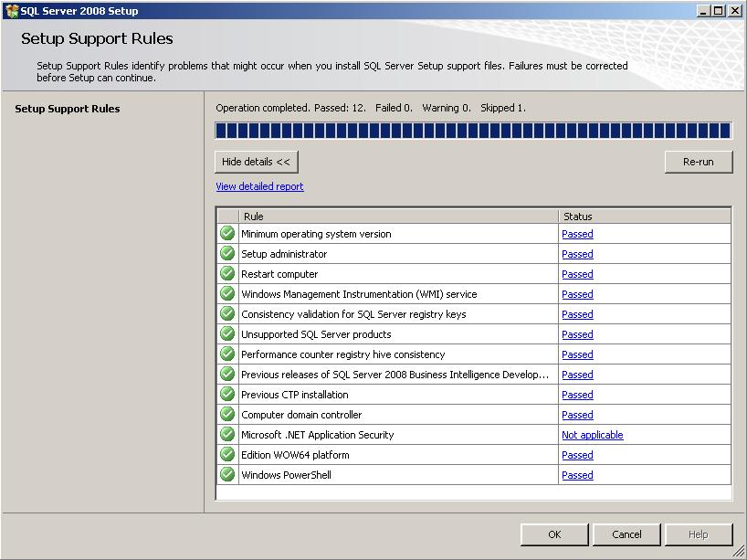The image size is (747, 560).
Task: Click green check icon beside Restart computer
Action: pos(227,273)
